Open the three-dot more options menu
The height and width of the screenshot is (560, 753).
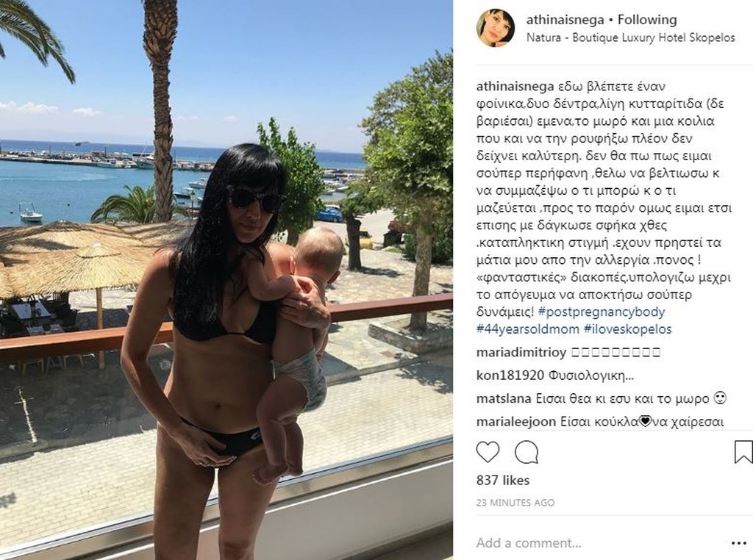pyautogui.click(x=738, y=543)
